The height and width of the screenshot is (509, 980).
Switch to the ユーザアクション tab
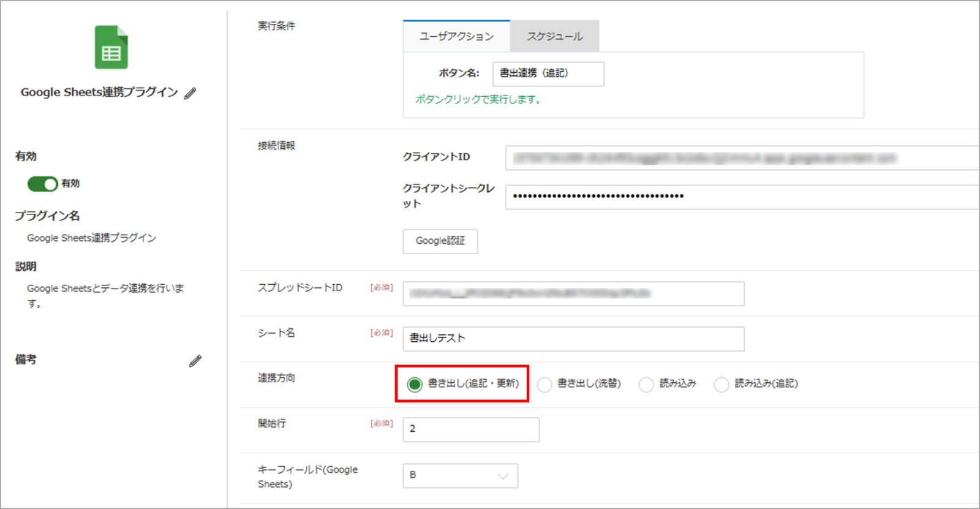click(x=456, y=37)
